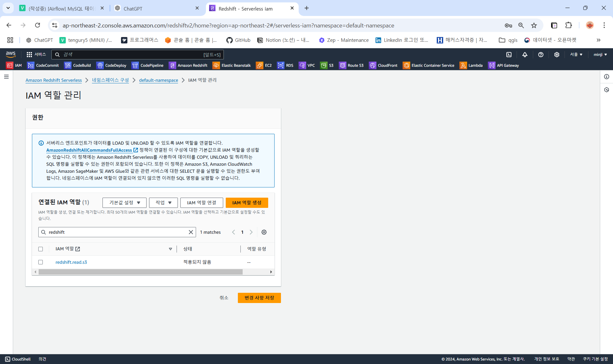Open the info panel icon
613x364 pixels.
tap(607, 77)
